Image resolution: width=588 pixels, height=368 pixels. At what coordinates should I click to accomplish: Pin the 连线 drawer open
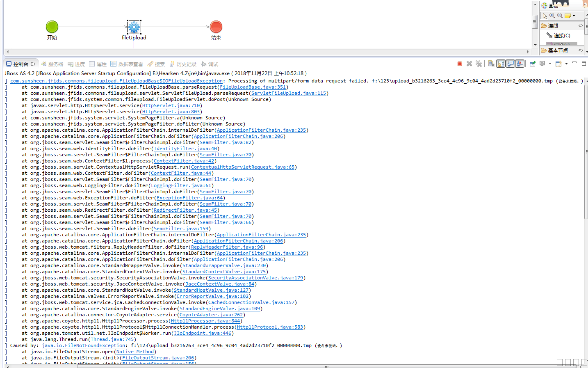(581, 25)
